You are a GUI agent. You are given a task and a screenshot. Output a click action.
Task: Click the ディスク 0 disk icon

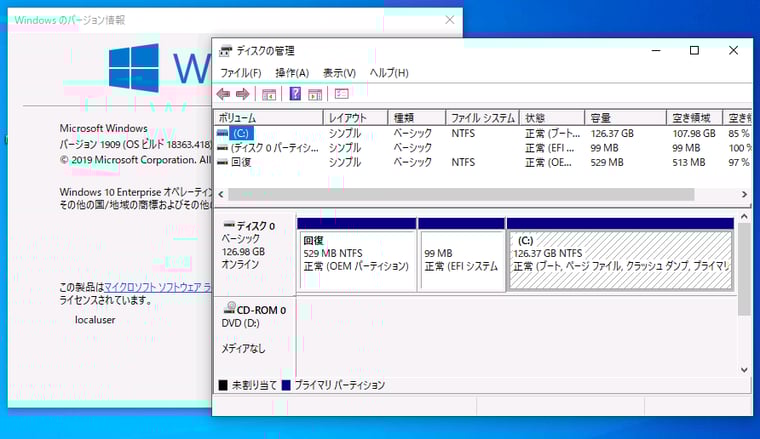229,225
